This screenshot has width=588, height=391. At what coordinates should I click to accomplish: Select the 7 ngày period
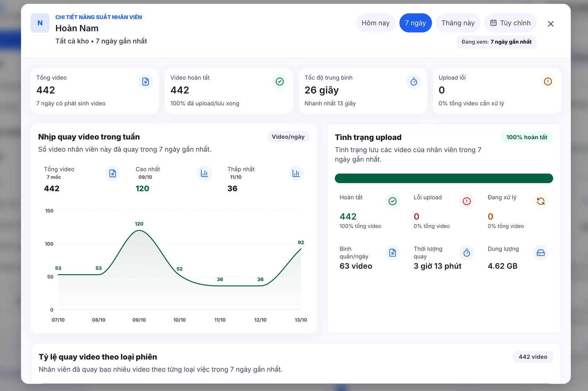click(416, 23)
